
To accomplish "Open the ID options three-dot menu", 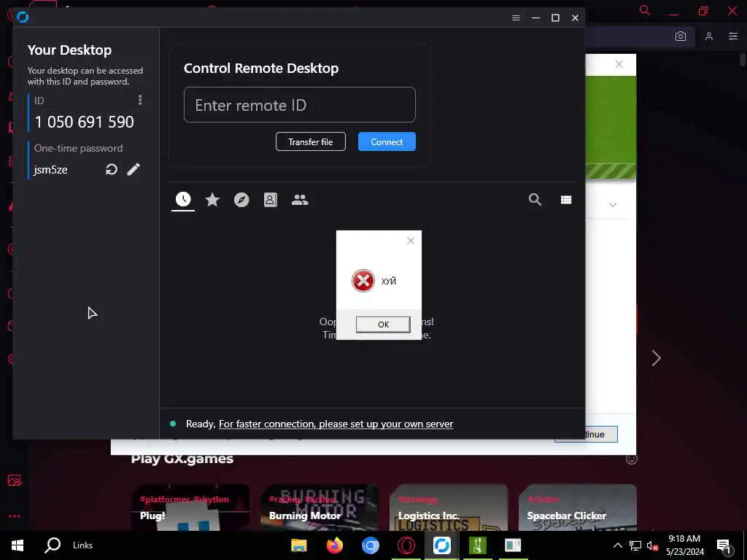I will click(x=139, y=99).
